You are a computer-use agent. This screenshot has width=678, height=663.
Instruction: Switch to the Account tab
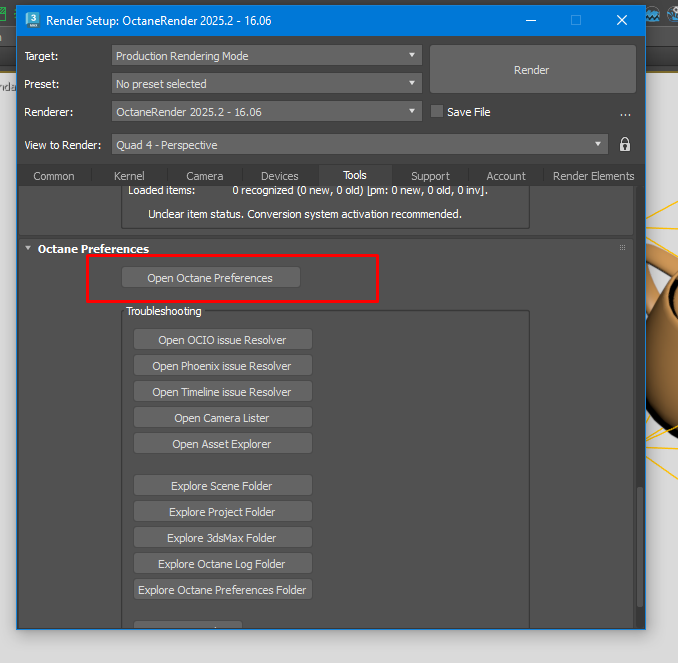pos(506,176)
